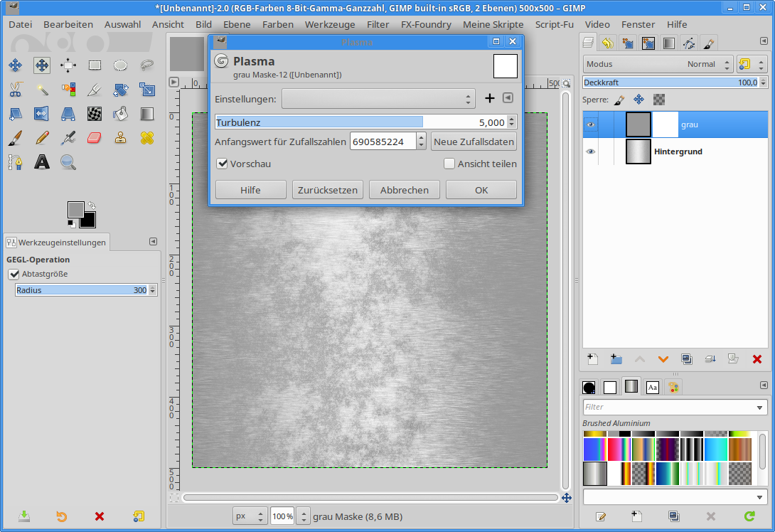Delete the selected layer with red X
Image resolution: width=775 pixels, height=532 pixels.
(757, 359)
